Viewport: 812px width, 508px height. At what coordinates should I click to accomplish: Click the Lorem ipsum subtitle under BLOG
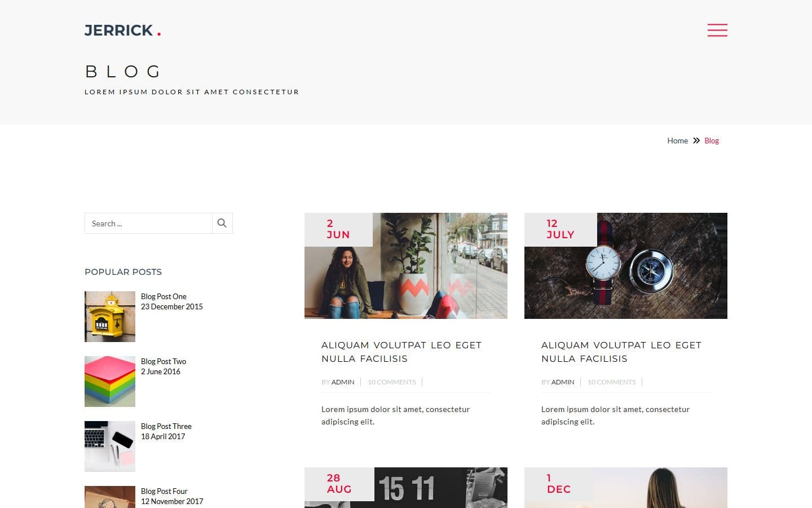[x=192, y=92]
